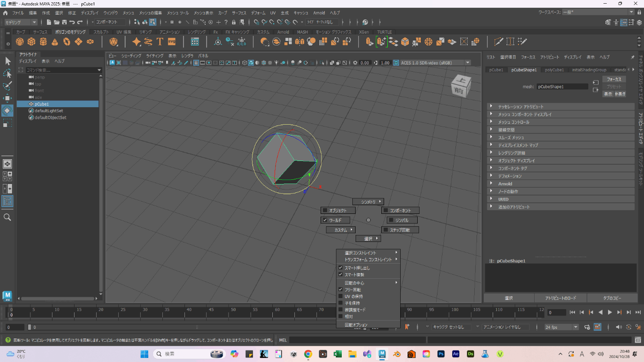
Task: Open the メッシュ ツール menu
Action: point(178,13)
